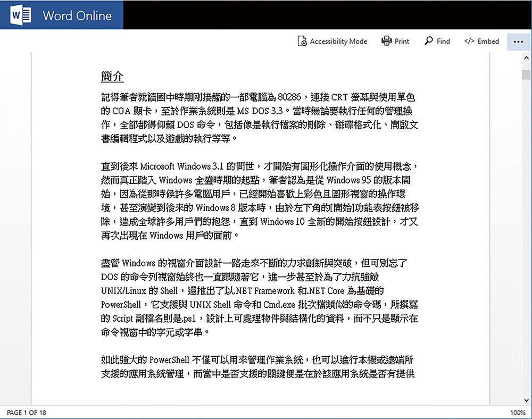Click the Word logo icon
532x419 pixels.
21,15
